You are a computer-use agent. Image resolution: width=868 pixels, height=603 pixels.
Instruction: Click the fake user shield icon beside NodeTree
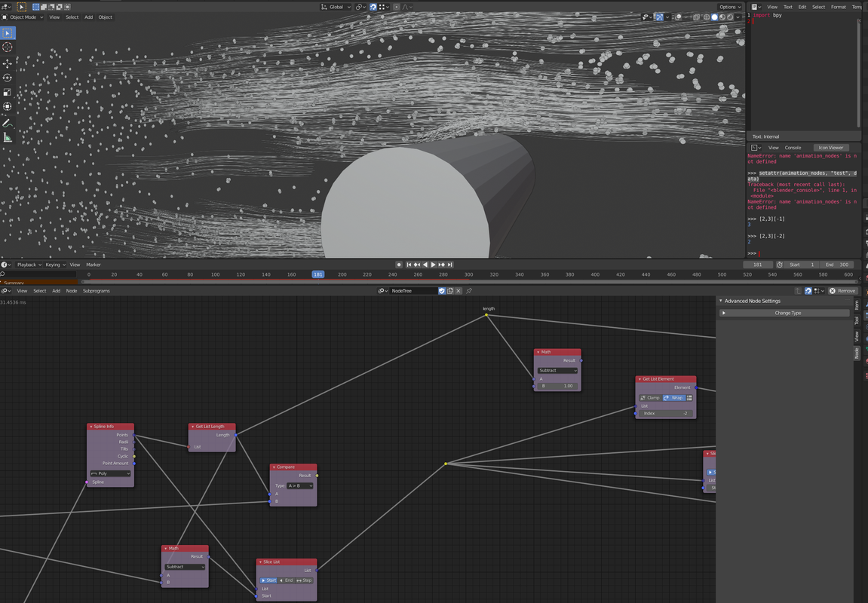pyautogui.click(x=442, y=290)
